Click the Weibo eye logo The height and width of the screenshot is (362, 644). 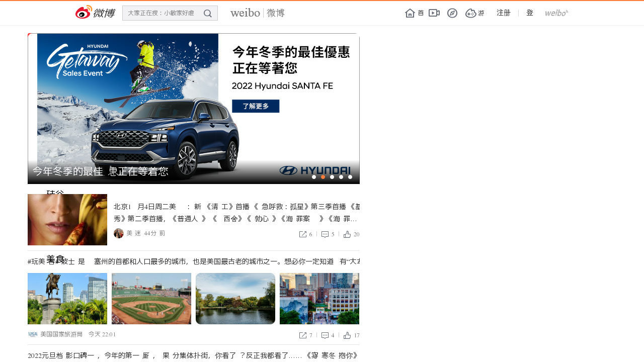84,13
